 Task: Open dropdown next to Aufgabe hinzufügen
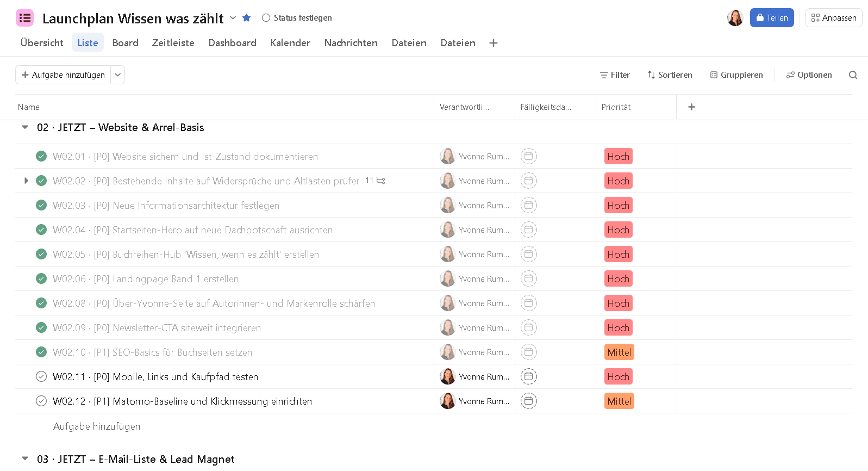coord(118,75)
